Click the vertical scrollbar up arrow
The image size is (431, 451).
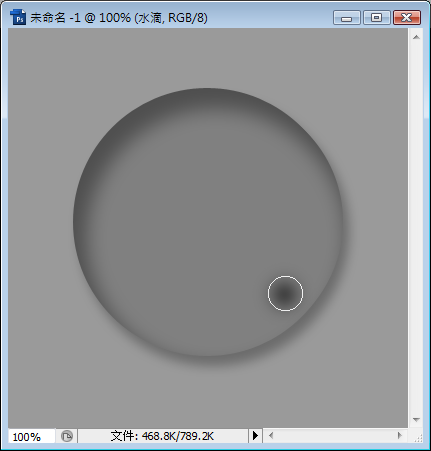point(416,37)
